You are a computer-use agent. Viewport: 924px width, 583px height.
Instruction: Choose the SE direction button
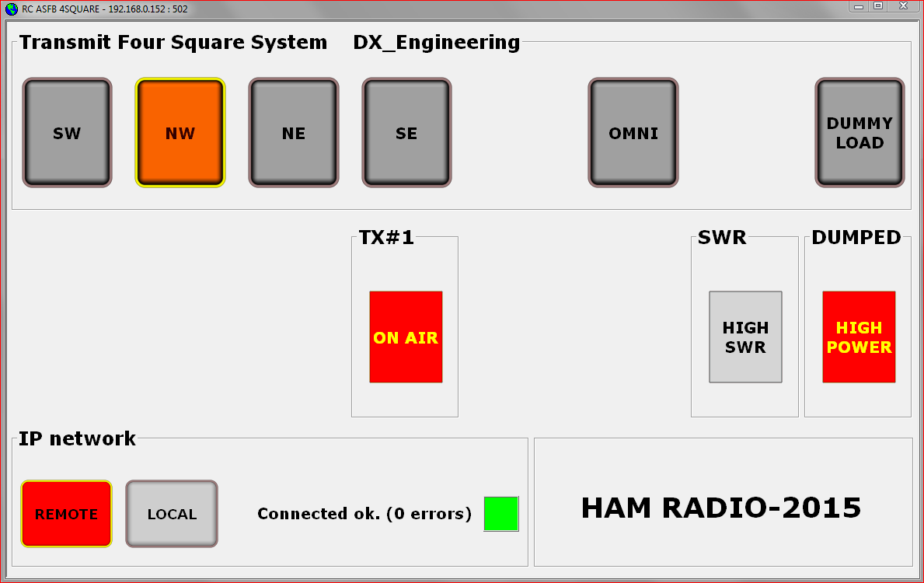click(406, 133)
